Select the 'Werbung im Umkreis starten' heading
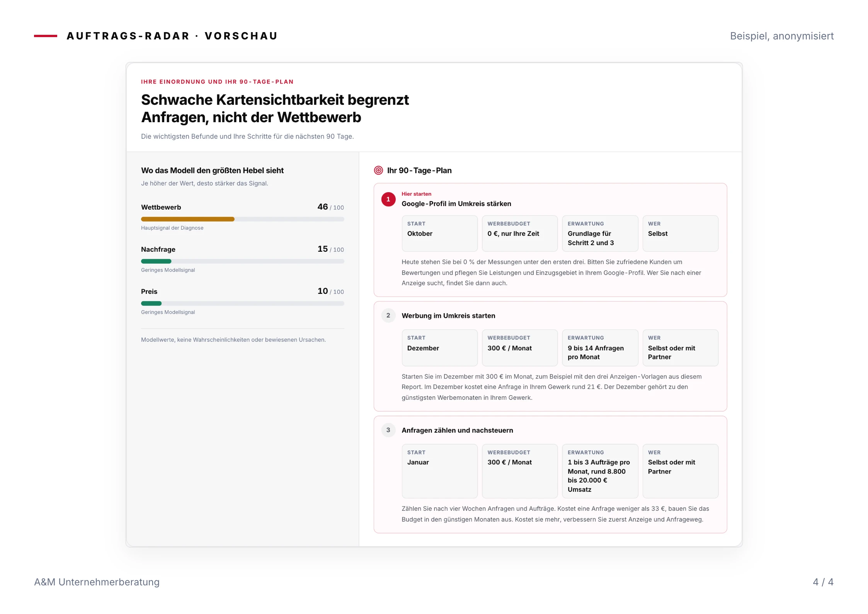Image resolution: width=868 pixels, height=614 pixels. 448,316
